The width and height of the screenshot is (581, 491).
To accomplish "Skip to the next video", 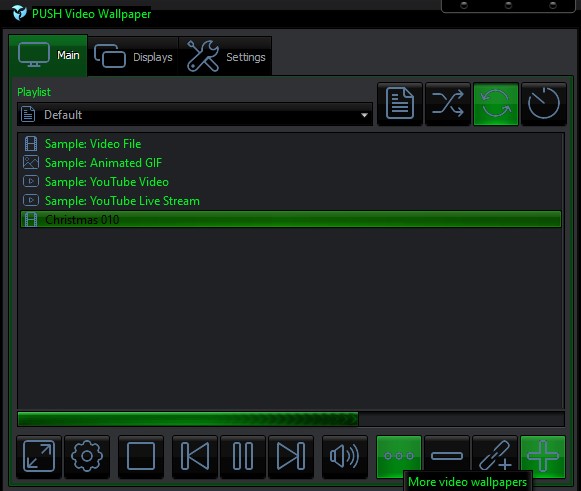I will (291, 456).
